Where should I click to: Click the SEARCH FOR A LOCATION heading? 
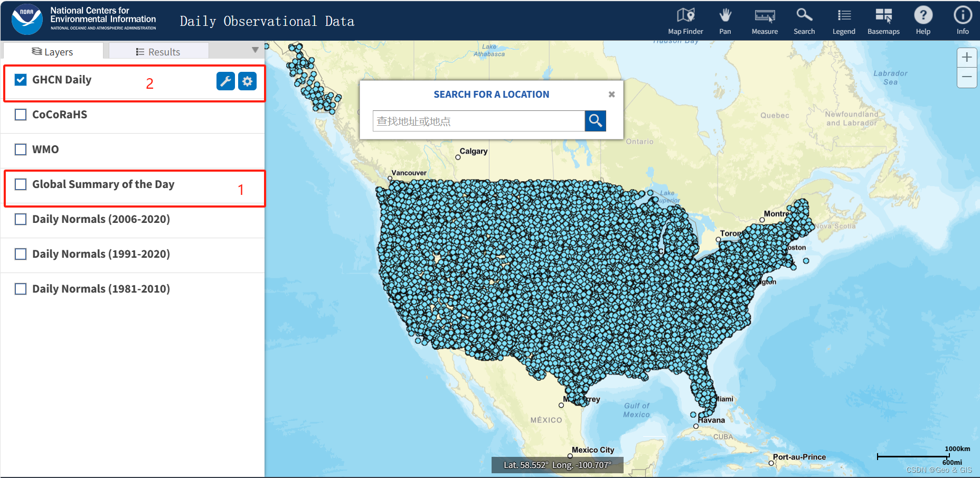click(x=492, y=95)
